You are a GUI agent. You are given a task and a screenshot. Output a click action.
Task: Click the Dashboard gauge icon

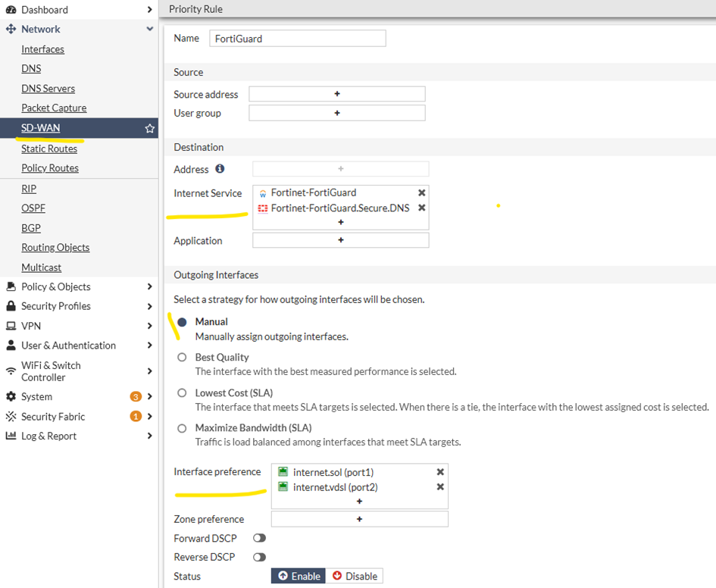(11, 10)
